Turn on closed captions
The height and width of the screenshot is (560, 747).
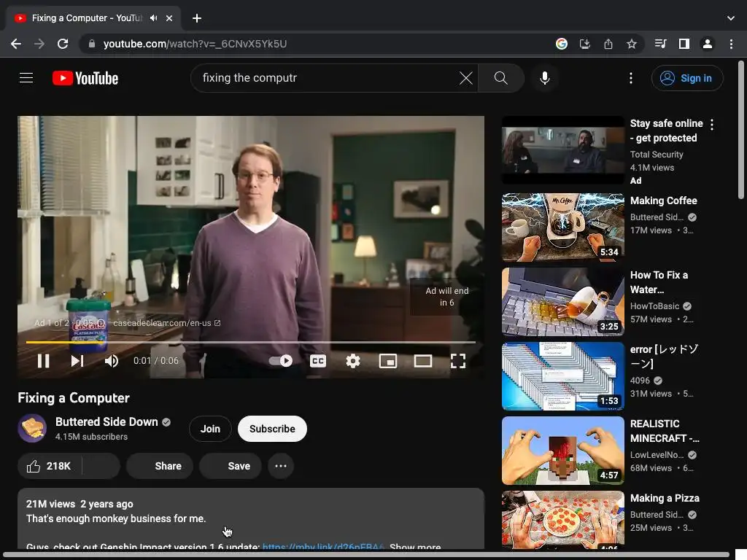[318, 361]
